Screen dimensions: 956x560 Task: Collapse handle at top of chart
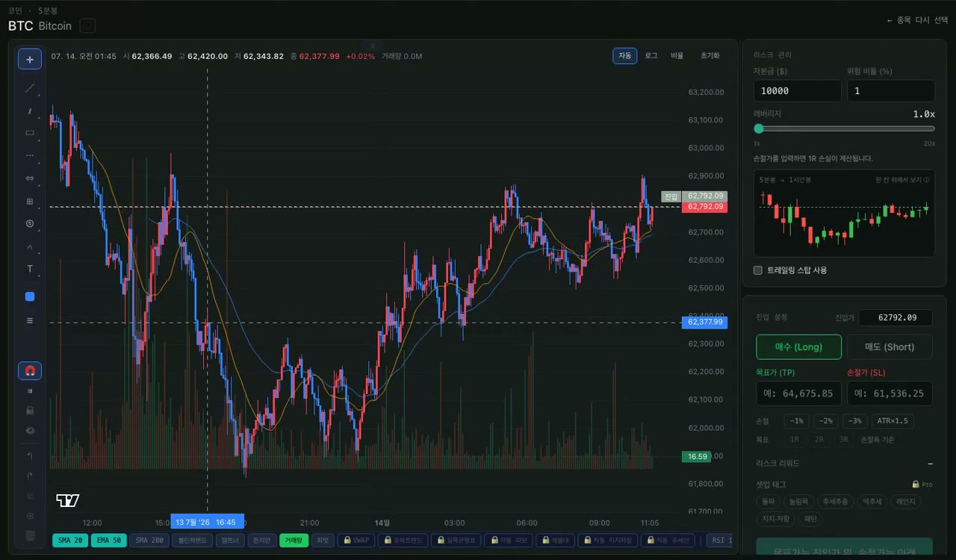[373, 46]
